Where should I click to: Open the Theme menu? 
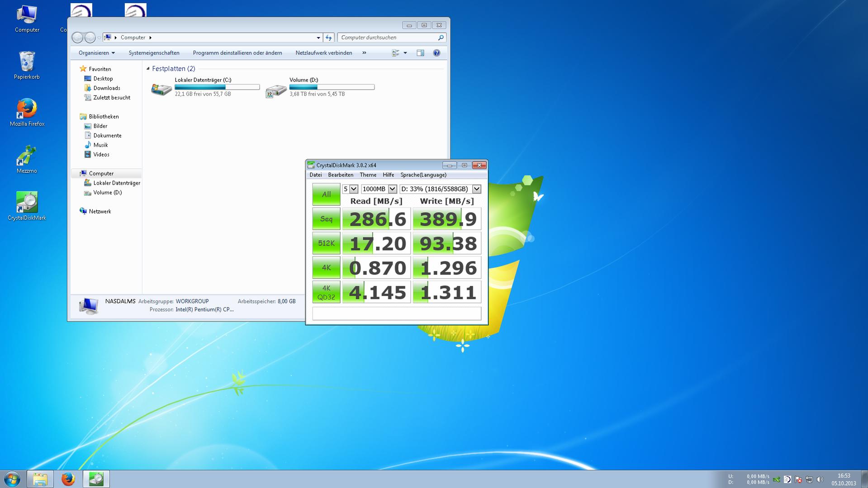pos(368,175)
